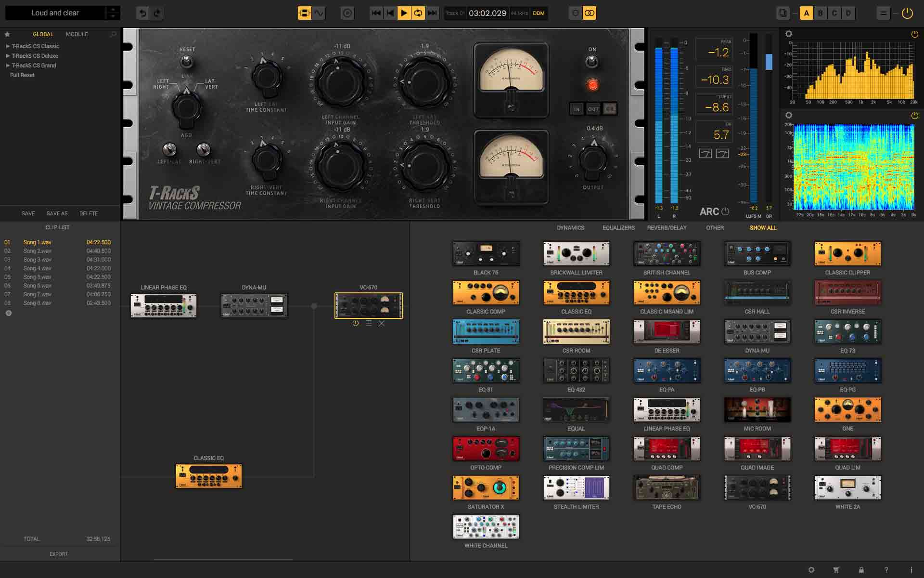Viewport: 924px width, 578px height.
Task: Switch to MODULE presets tab
Action: click(x=77, y=34)
